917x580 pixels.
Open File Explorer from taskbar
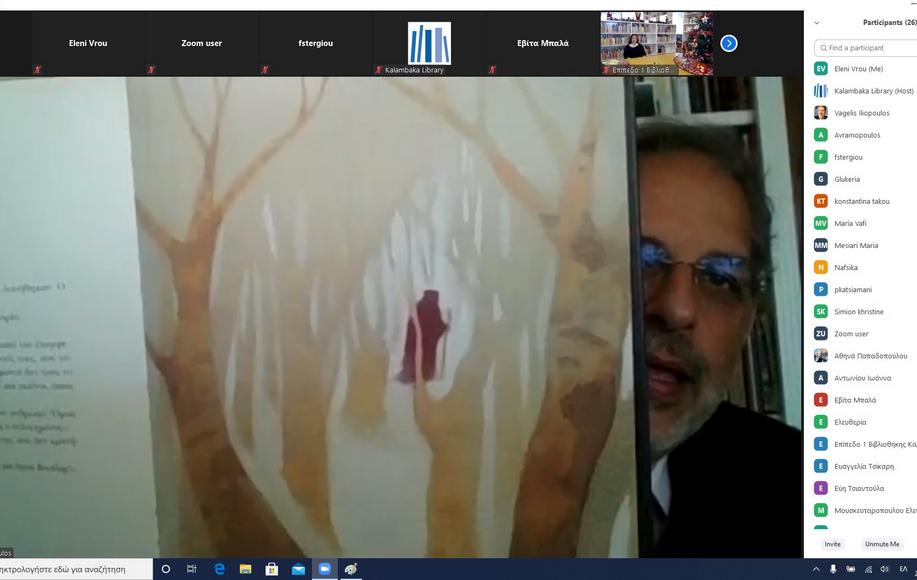tap(246, 569)
